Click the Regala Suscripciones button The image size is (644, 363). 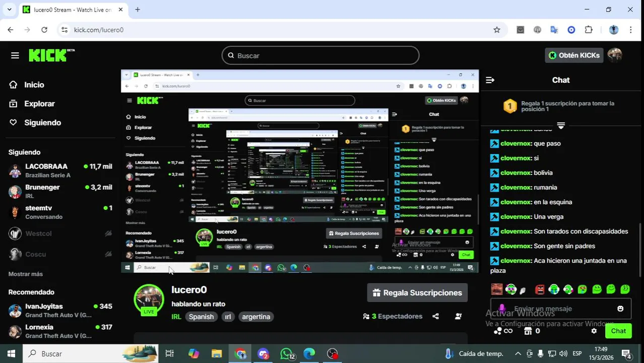pyautogui.click(x=417, y=292)
